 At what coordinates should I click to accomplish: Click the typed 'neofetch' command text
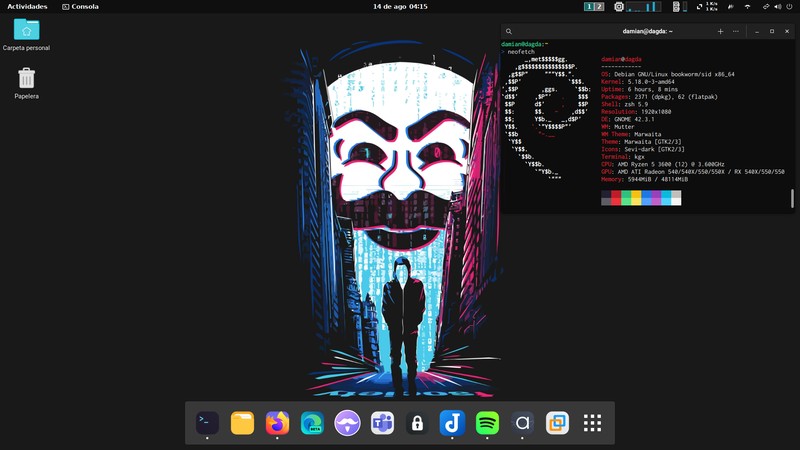tap(521, 52)
